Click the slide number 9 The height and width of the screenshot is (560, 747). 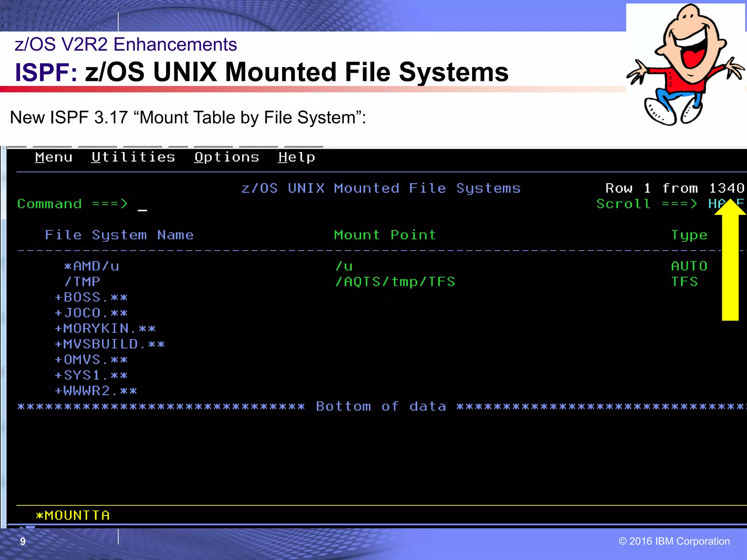pos(23,541)
